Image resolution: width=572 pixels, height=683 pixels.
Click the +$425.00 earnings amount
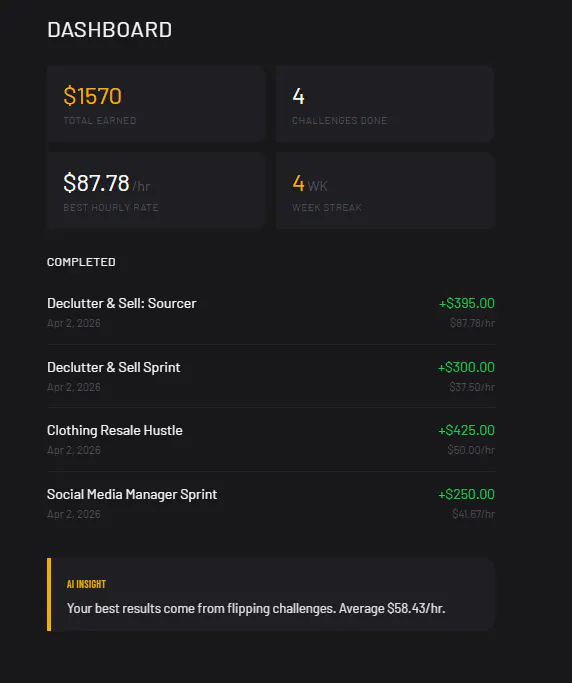466,430
